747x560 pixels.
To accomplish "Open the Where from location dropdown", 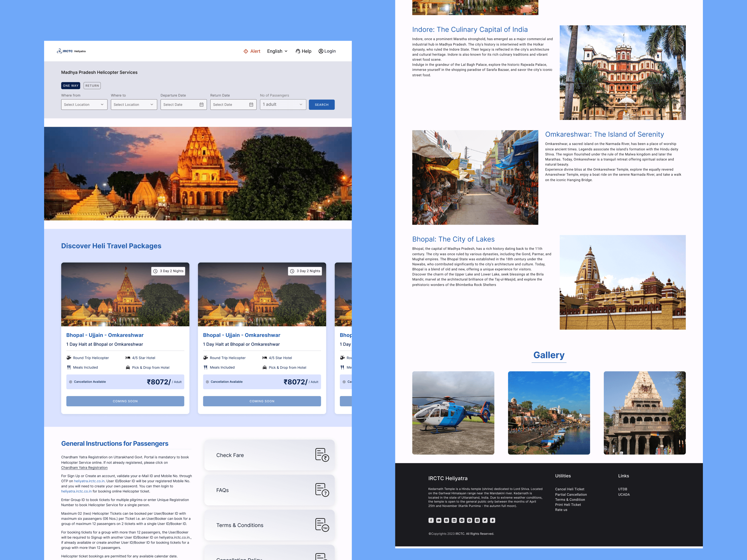I will click(x=84, y=105).
